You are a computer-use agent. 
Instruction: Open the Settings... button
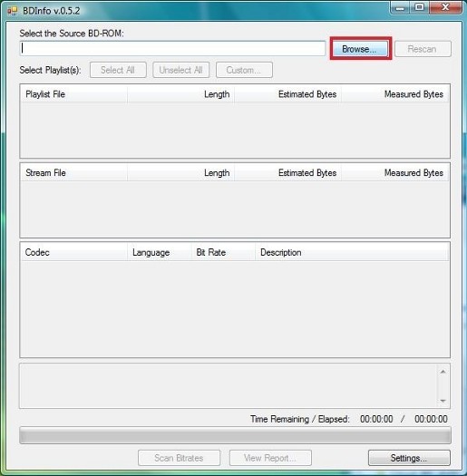pyautogui.click(x=409, y=458)
